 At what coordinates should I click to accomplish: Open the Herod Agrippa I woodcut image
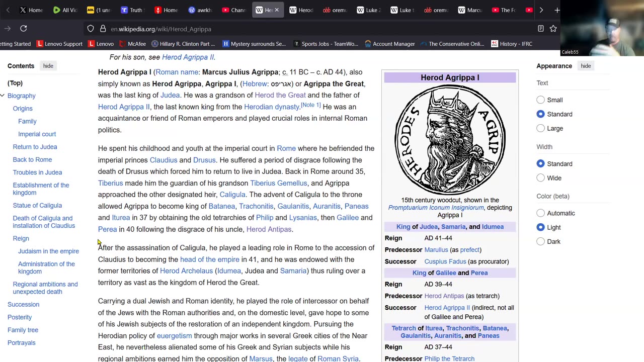click(450, 140)
